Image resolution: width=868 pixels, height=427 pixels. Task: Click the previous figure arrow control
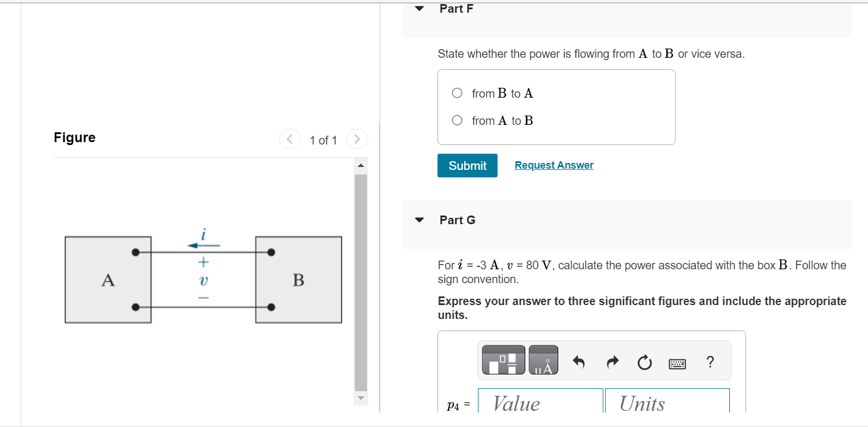point(290,139)
